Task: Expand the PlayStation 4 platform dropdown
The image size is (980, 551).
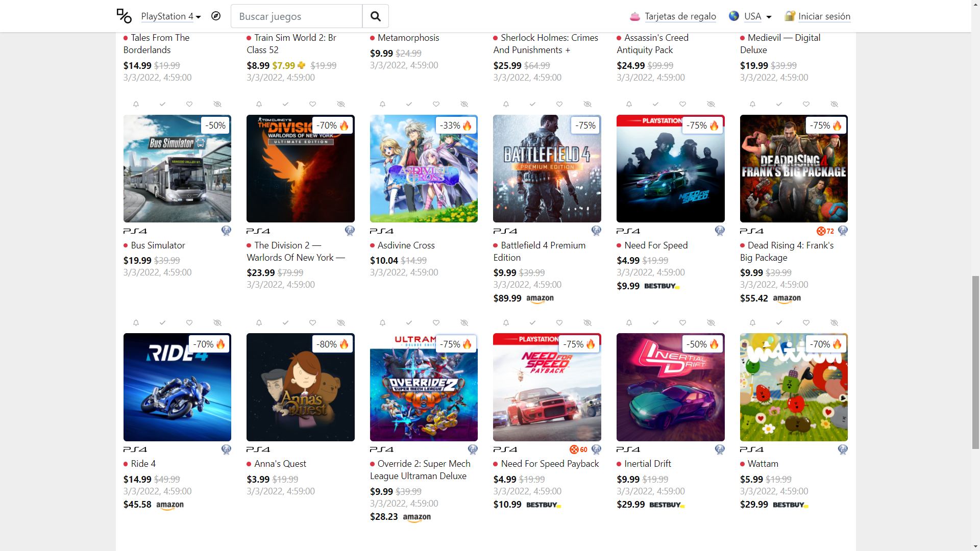Action: point(171,16)
